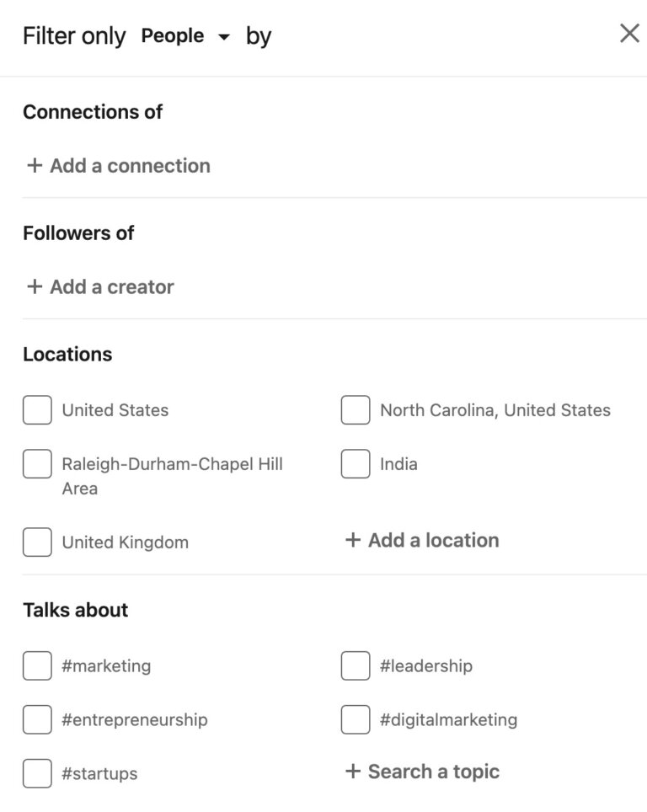Click "Search a topic" in Talks about section
The image size is (647, 812).
click(432, 771)
